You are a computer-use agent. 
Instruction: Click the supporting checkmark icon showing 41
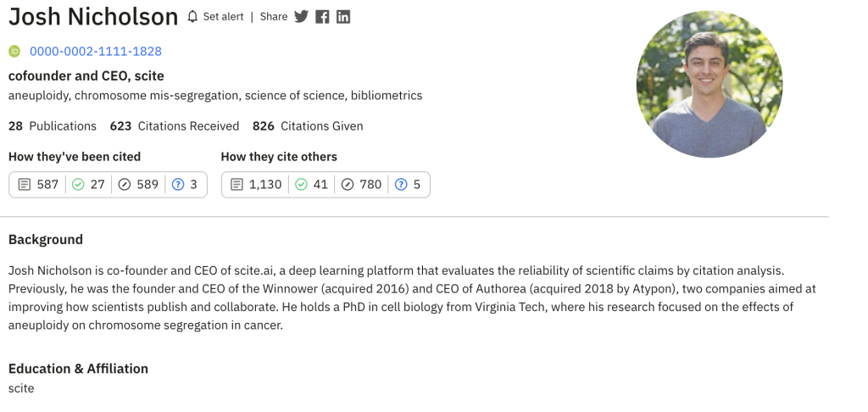(301, 185)
